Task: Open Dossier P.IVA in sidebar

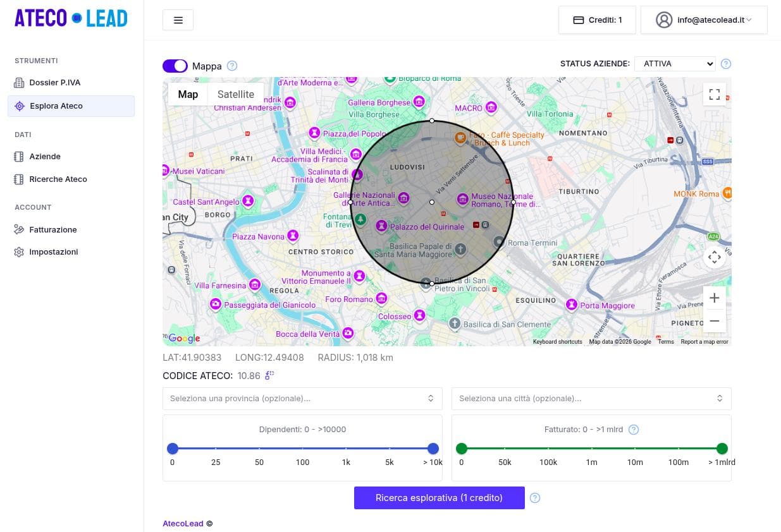Action: tap(54, 83)
